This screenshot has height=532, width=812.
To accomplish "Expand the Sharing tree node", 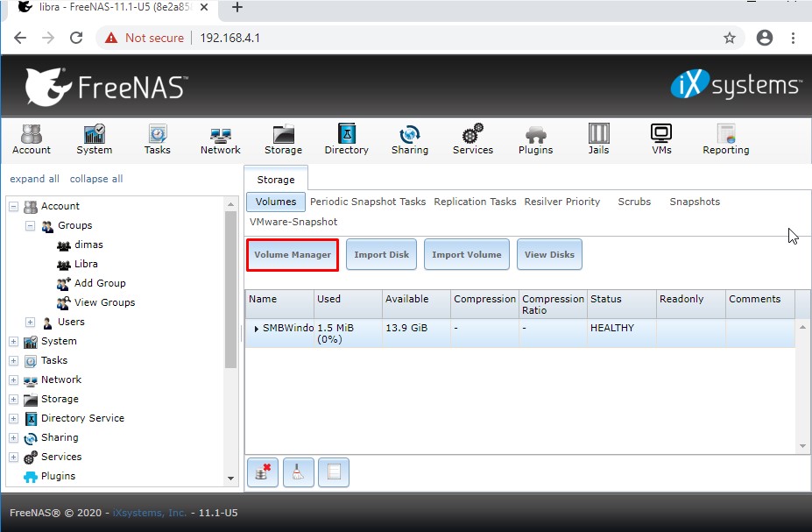I will click(x=13, y=437).
